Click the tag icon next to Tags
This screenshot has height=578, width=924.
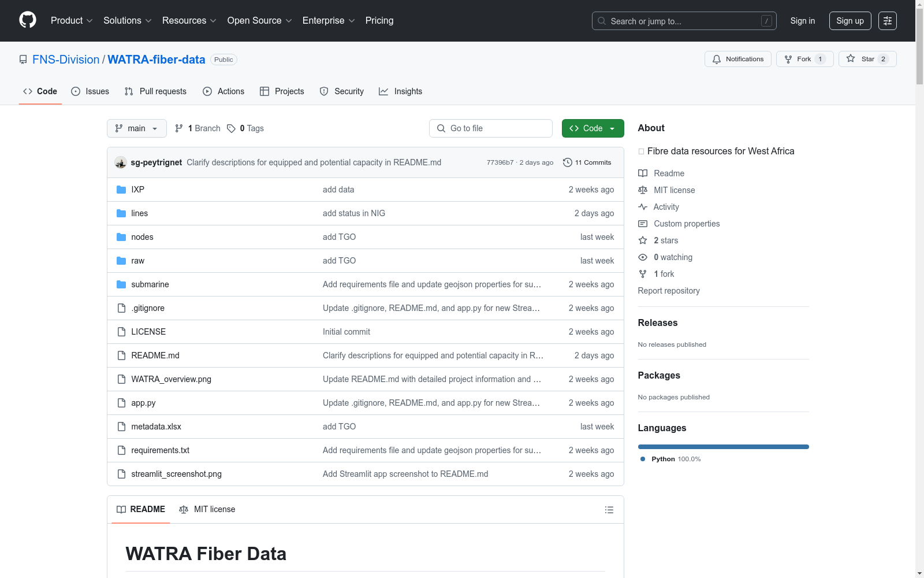231,128
